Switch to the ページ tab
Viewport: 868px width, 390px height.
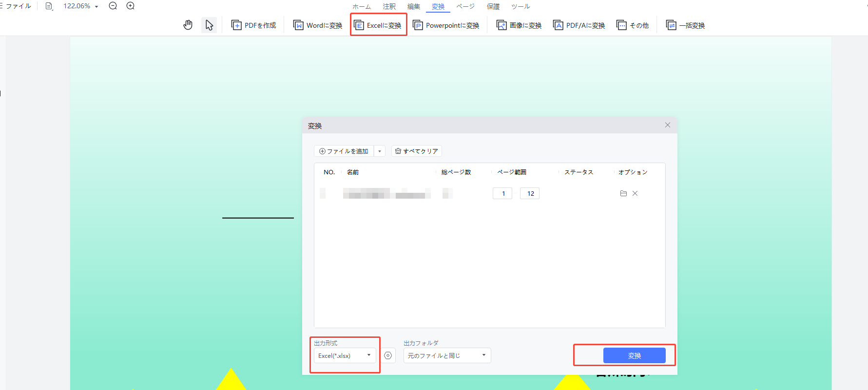pyautogui.click(x=465, y=6)
